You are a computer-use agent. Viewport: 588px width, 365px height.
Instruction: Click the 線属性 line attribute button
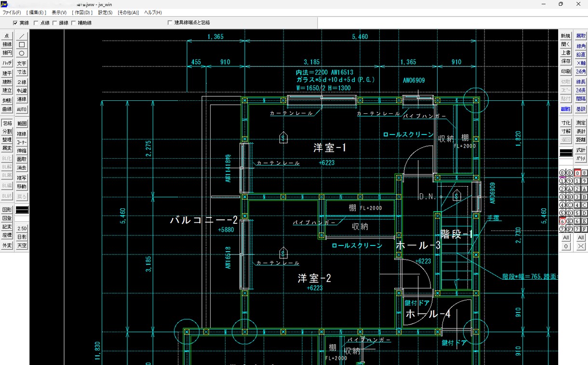[x=566, y=109]
